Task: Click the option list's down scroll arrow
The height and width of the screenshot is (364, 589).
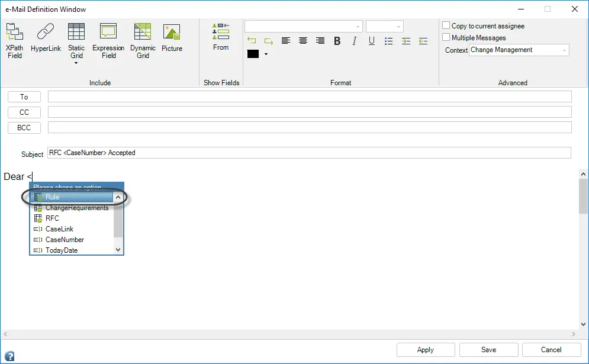Action: pos(118,250)
